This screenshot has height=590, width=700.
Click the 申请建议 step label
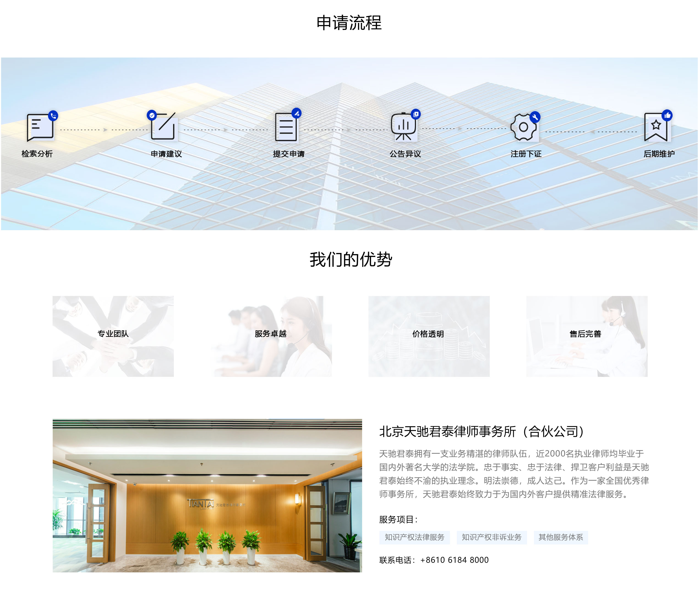pos(166,154)
